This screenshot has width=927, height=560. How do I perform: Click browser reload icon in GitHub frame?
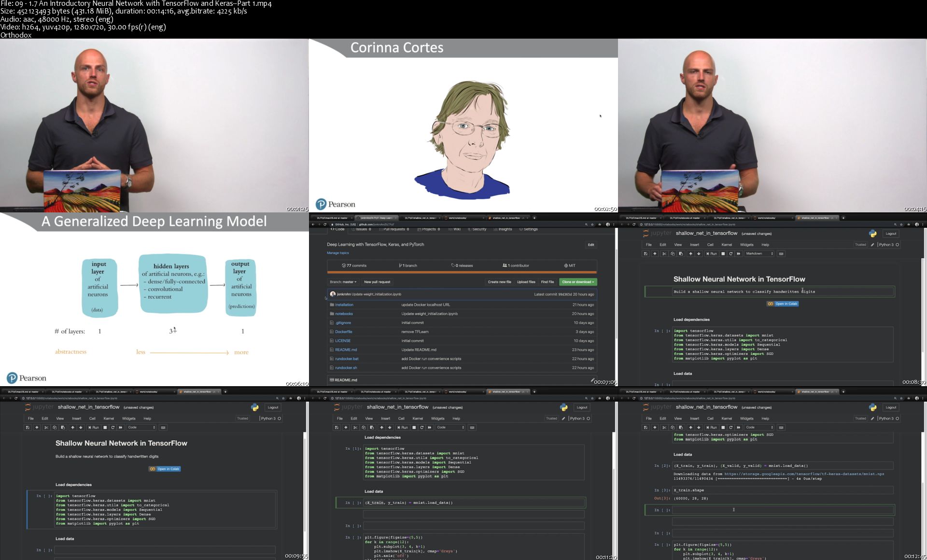[x=325, y=224]
